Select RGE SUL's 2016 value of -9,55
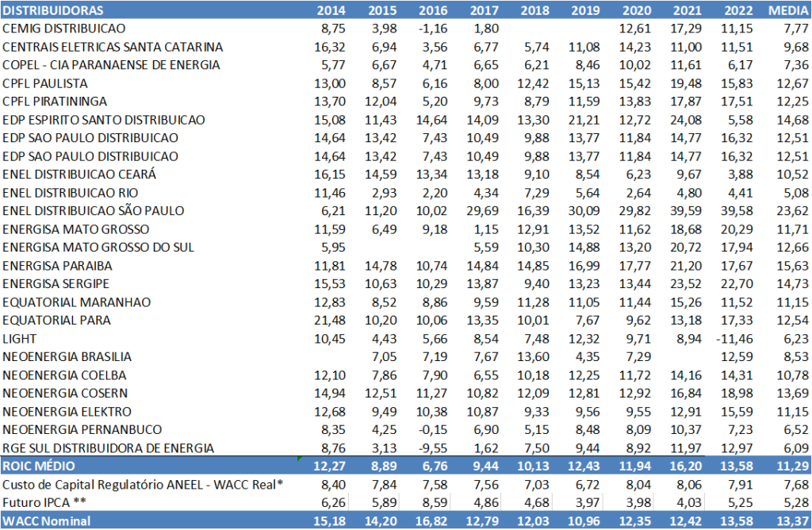 click(433, 448)
